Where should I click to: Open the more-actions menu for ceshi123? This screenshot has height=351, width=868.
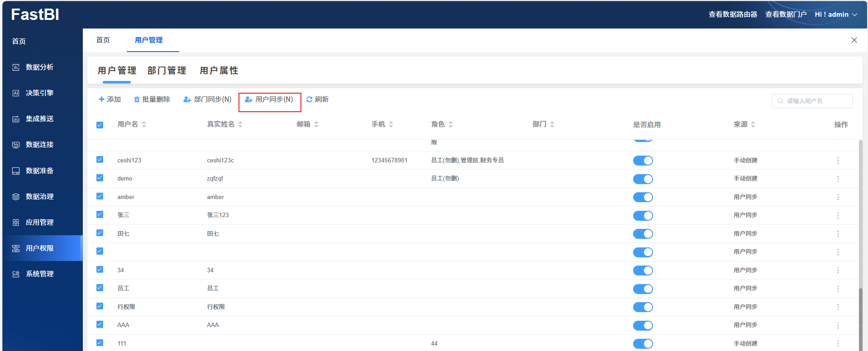(838, 161)
